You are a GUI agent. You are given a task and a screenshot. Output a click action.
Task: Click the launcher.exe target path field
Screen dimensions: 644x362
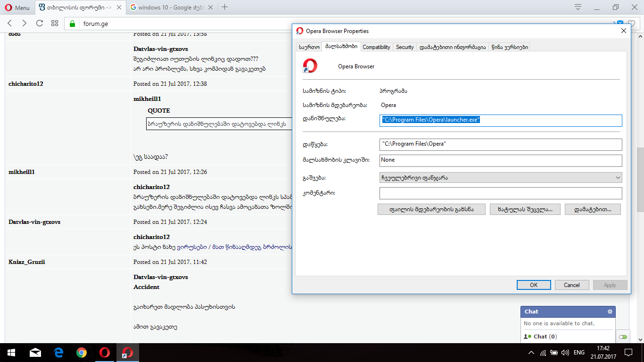coord(500,120)
